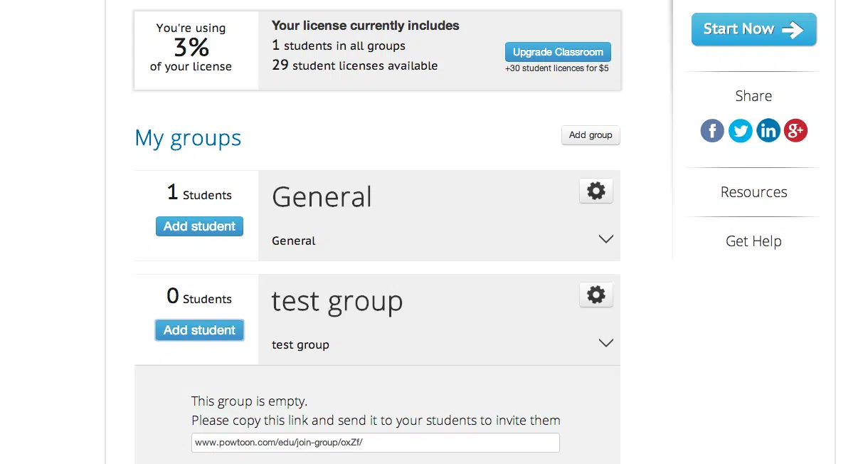This screenshot has height=464, width=868.
Task: Click the test group title
Action: [337, 302]
